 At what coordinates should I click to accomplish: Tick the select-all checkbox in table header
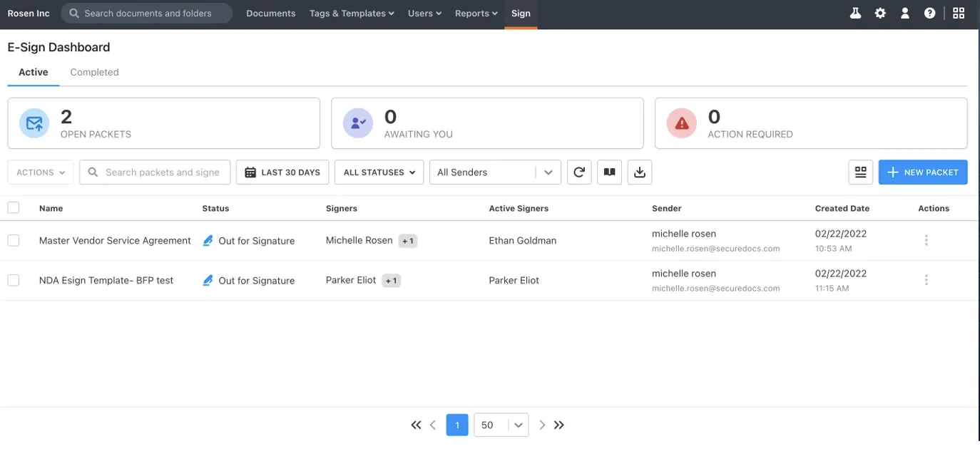tap(14, 208)
